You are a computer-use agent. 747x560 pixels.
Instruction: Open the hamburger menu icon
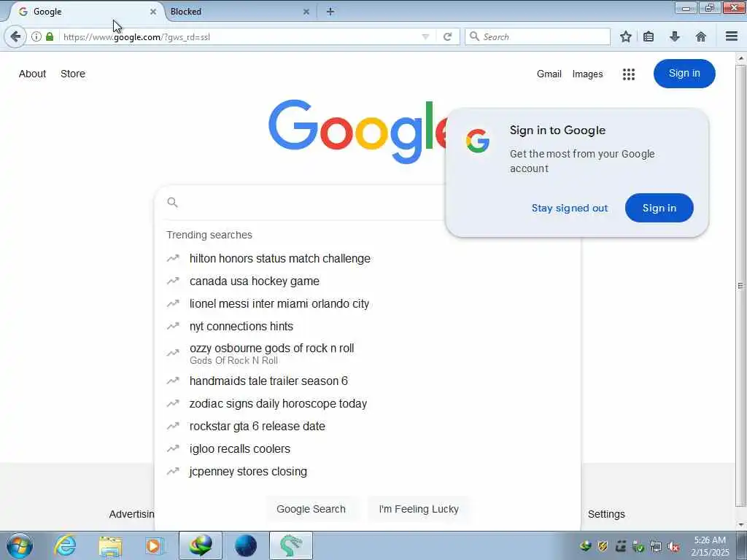click(x=732, y=36)
